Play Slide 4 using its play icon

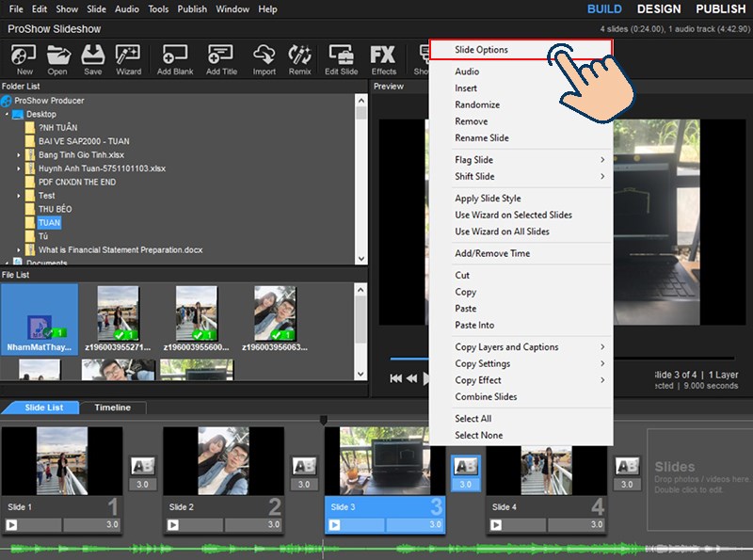tap(496, 525)
